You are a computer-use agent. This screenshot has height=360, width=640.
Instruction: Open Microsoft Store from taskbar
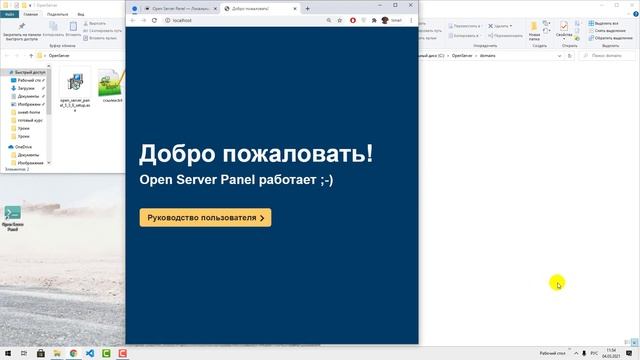tap(41, 353)
